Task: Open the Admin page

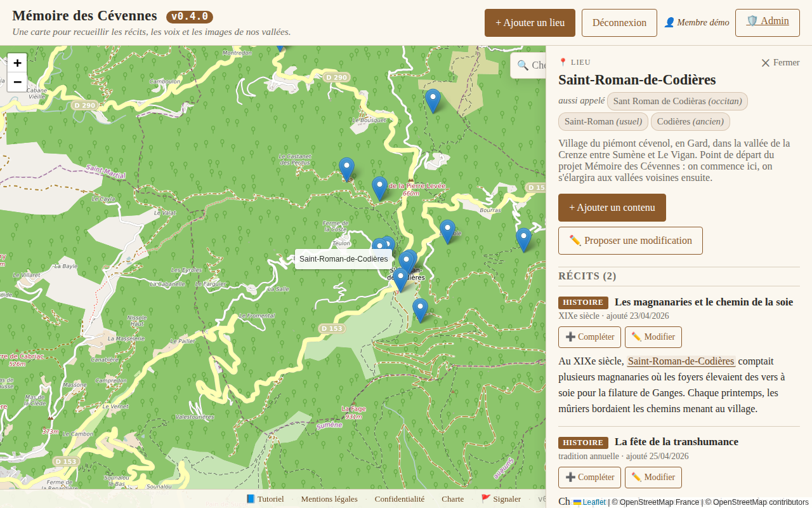Action: click(x=767, y=22)
